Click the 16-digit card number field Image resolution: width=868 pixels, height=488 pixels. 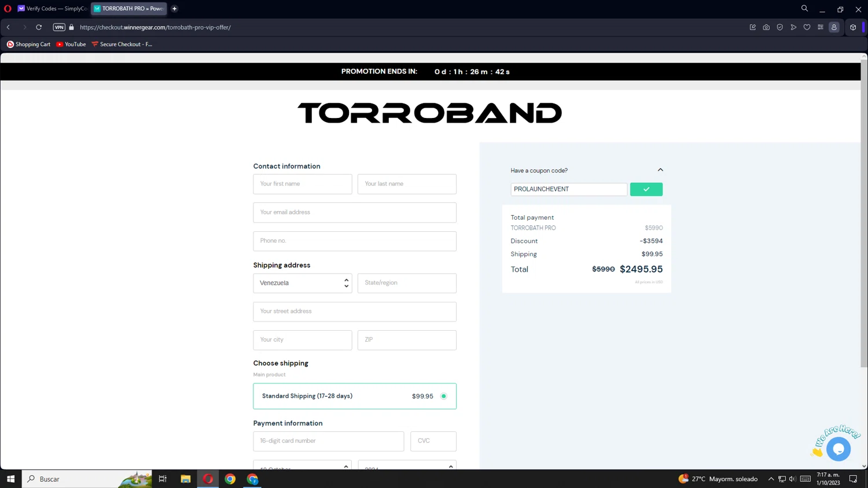(x=329, y=441)
